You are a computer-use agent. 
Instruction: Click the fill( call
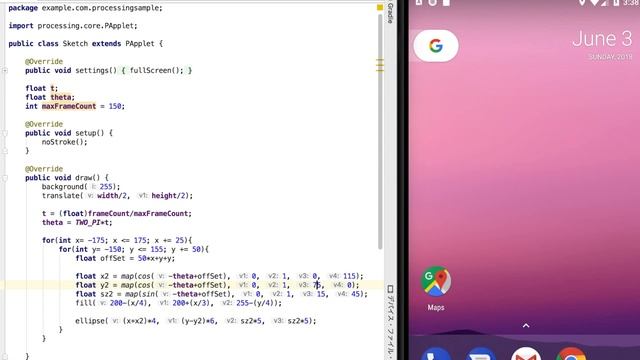[85, 303]
